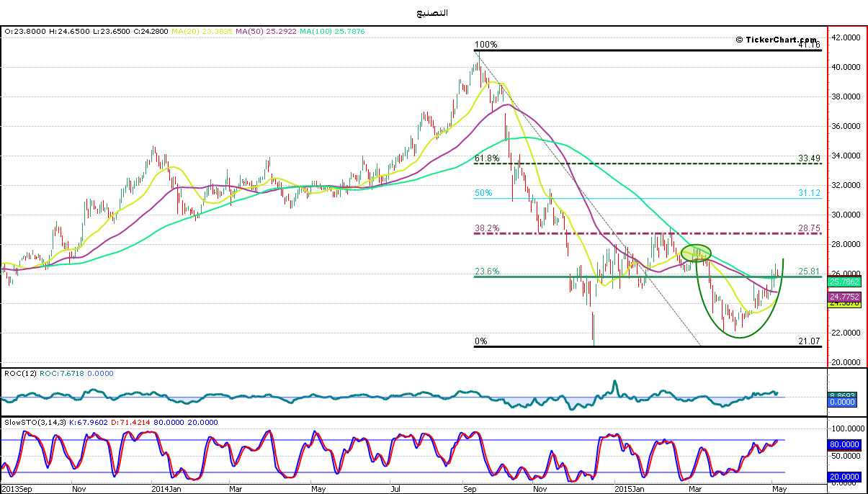This screenshot has height=494, width=868.
Task: Click the 21.07 low price value
Action: (x=810, y=341)
